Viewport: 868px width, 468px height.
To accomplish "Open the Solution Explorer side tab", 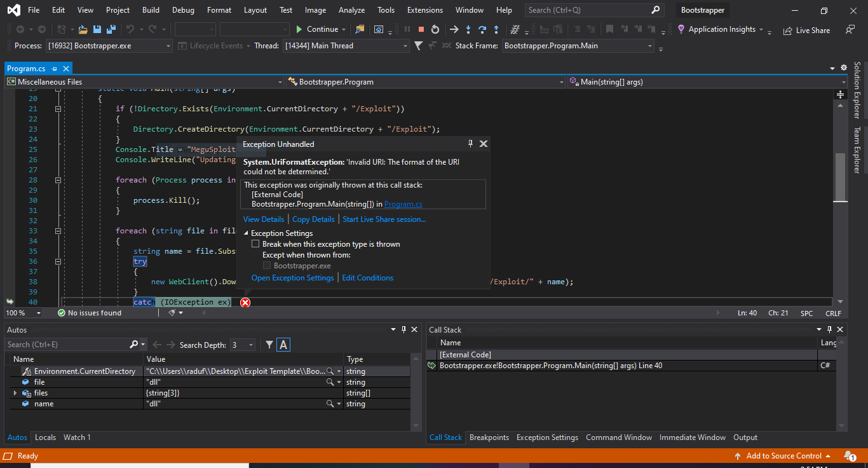I will pos(857,90).
